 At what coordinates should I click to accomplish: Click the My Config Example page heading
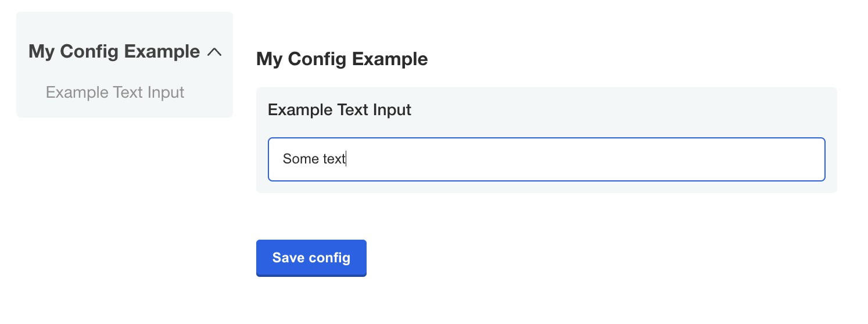point(342,59)
